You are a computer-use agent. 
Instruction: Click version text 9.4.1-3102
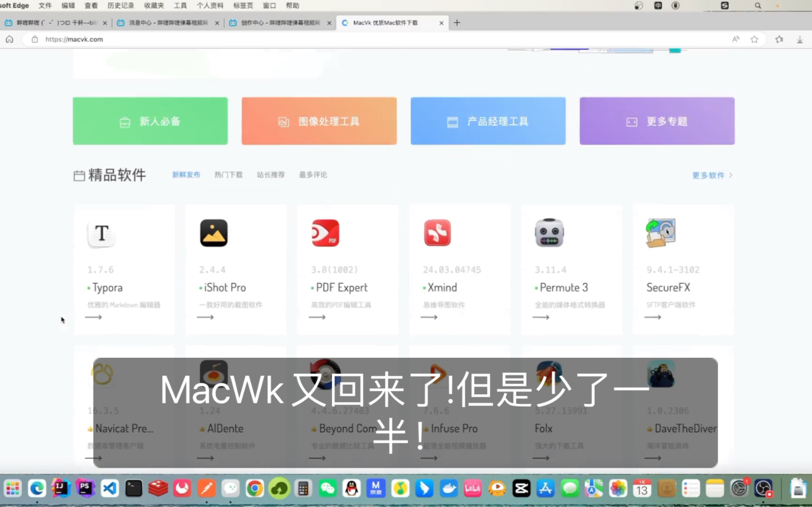673,270
